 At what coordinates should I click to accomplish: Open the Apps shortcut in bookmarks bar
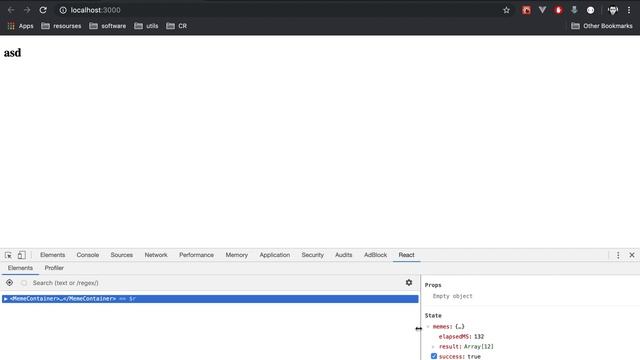20,26
